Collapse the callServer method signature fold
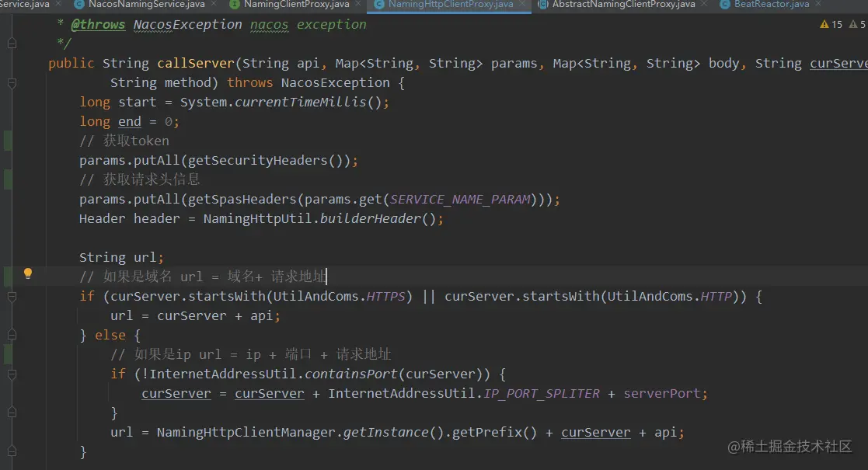The image size is (868, 470). (12, 83)
